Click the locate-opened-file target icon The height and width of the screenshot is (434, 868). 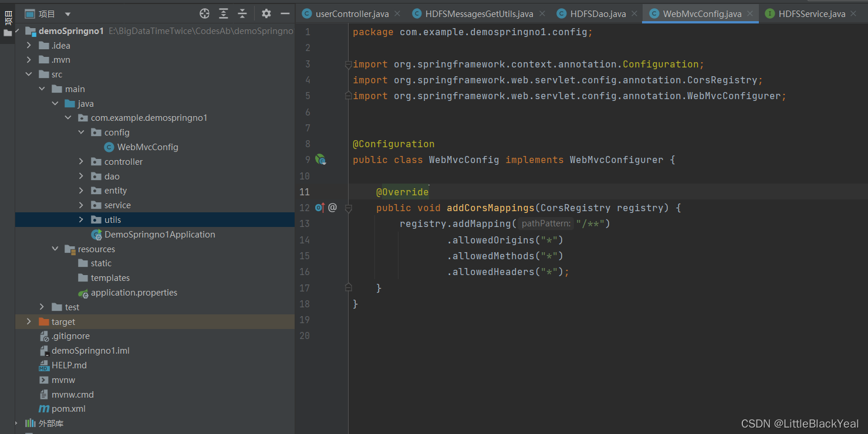(204, 13)
